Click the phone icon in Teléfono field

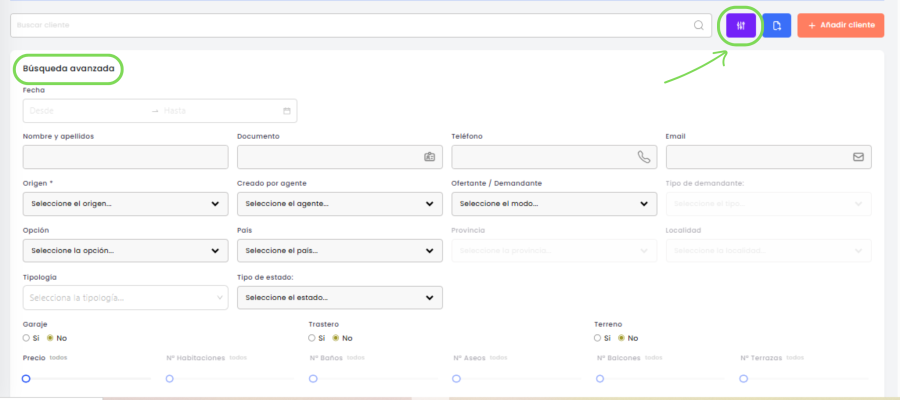pyautogui.click(x=644, y=157)
